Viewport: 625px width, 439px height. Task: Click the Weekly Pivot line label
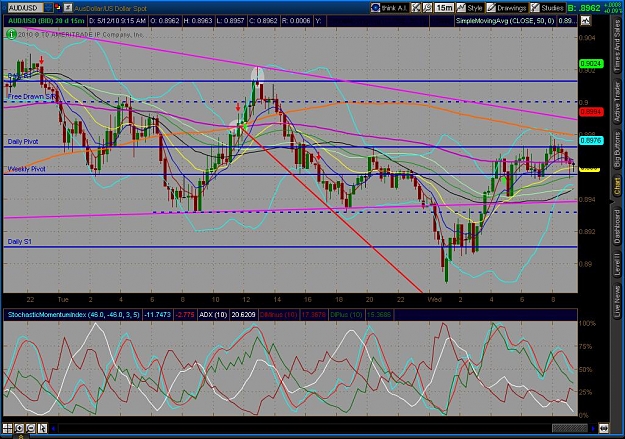26,169
